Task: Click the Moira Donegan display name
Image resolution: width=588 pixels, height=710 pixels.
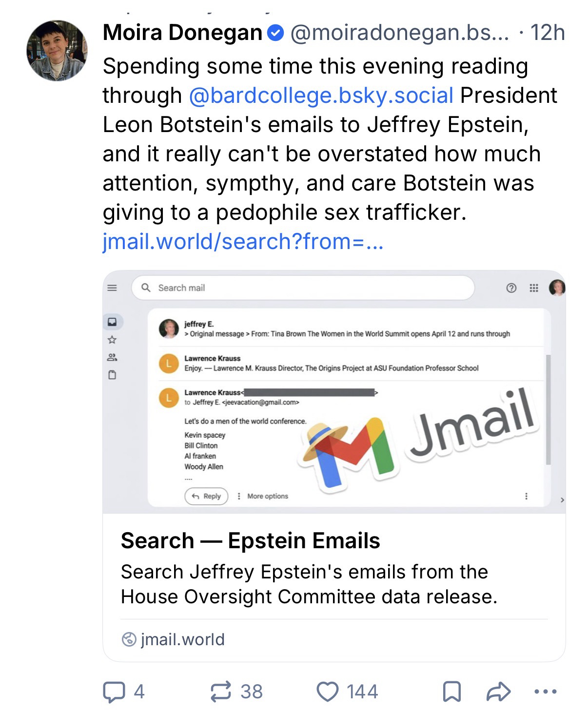Action: click(x=182, y=33)
